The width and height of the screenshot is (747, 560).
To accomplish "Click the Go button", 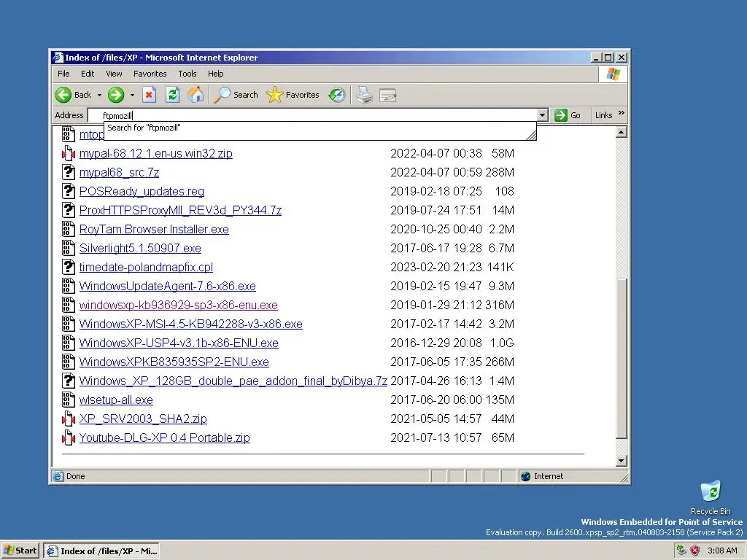I will coord(568,115).
